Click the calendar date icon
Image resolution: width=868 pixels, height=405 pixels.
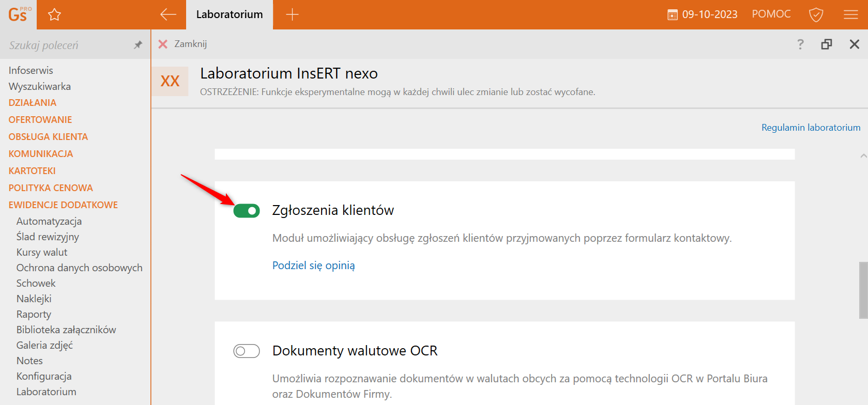[672, 15]
